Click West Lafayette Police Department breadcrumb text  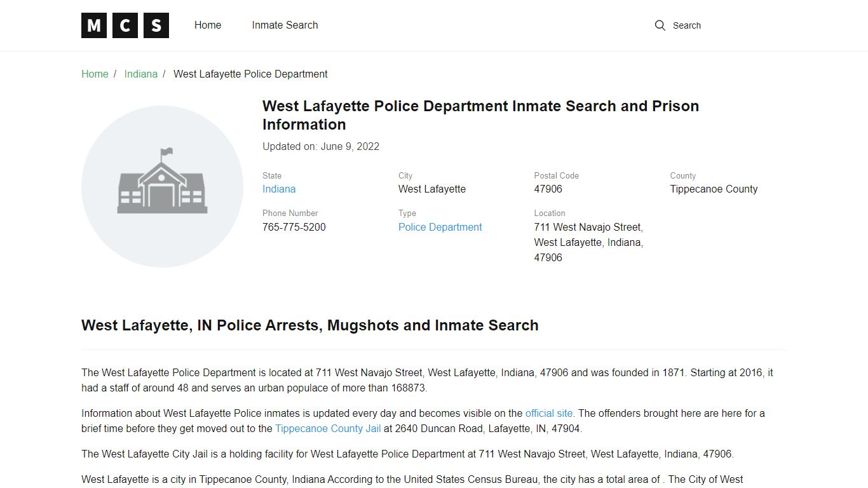250,74
